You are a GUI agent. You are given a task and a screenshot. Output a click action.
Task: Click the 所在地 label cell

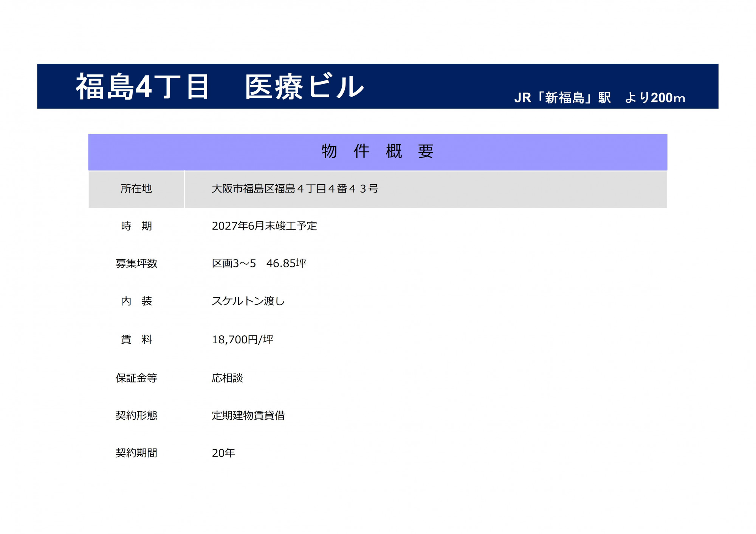(x=136, y=189)
